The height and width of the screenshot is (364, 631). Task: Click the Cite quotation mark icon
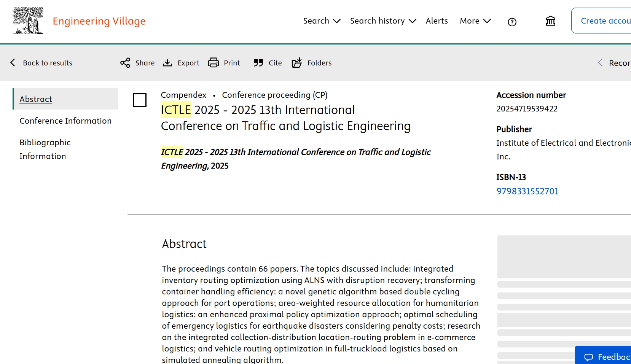pos(258,63)
